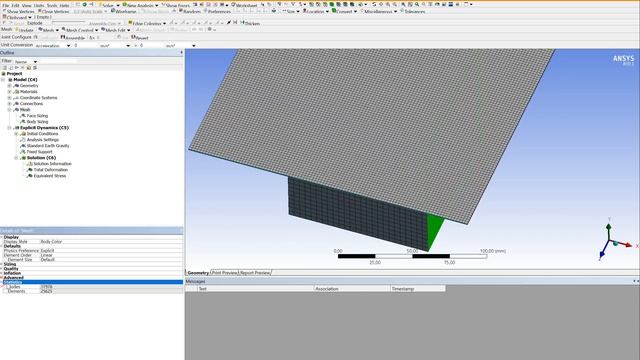Expand the Inflation details section

click(1, 273)
